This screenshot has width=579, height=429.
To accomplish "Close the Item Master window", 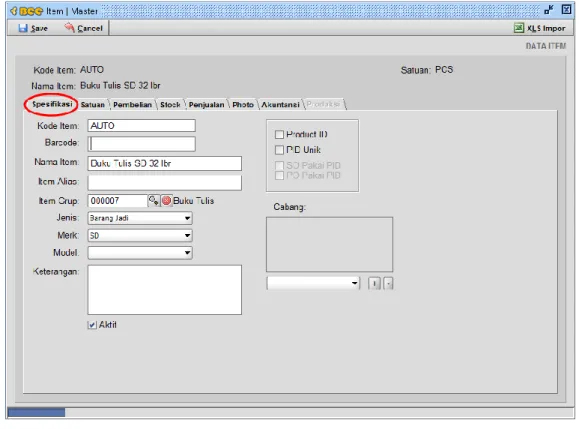I will [x=566, y=10].
